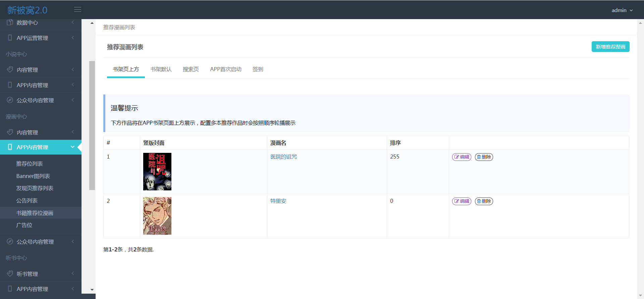
Task: Click compass icon next to 公众号内容管理 under 小说中心
Action: tap(10, 100)
